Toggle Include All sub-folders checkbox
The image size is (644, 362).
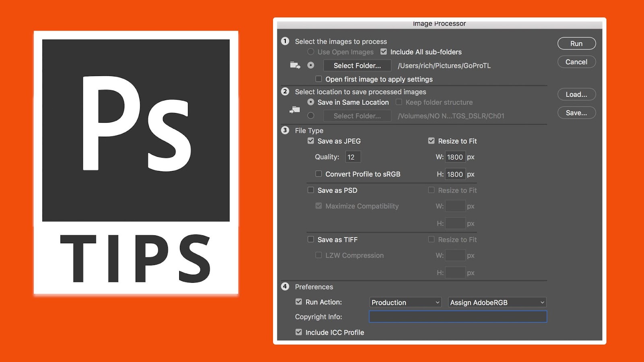pyautogui.click(x=384, y=51)
